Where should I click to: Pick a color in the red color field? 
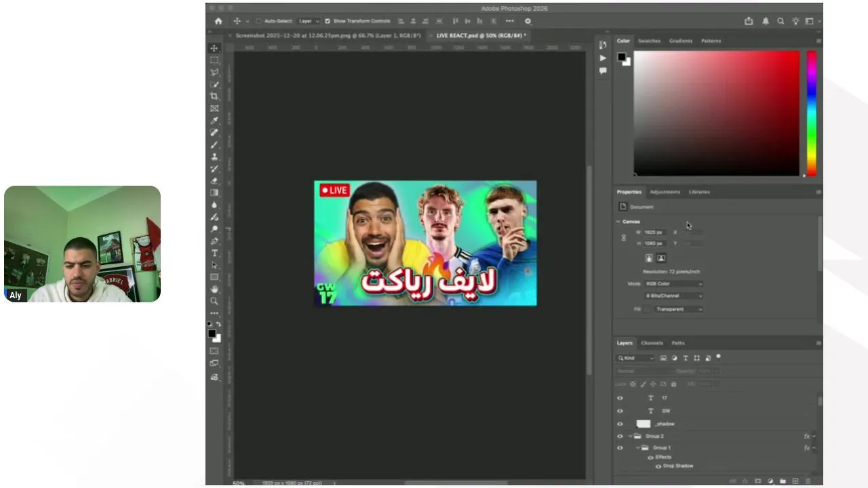717,113
